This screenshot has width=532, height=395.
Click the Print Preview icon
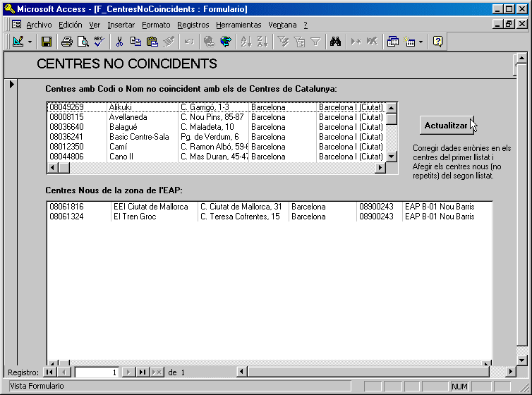83,42
